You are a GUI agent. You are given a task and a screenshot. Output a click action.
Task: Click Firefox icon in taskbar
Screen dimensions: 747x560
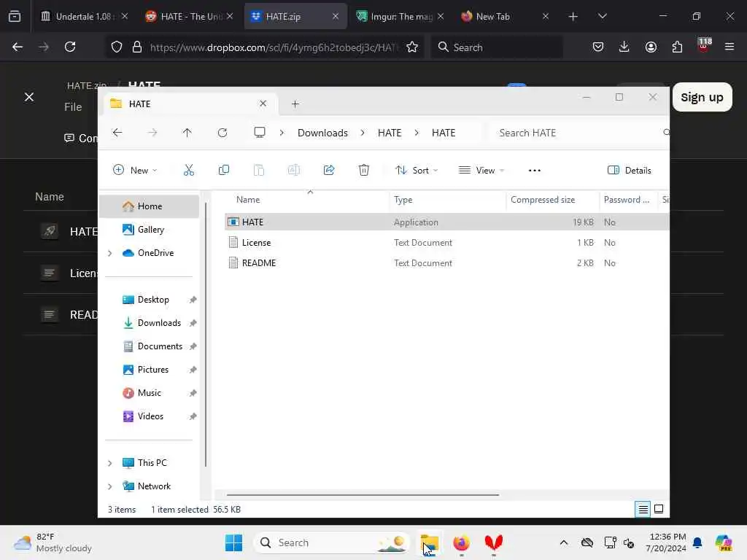461,542
